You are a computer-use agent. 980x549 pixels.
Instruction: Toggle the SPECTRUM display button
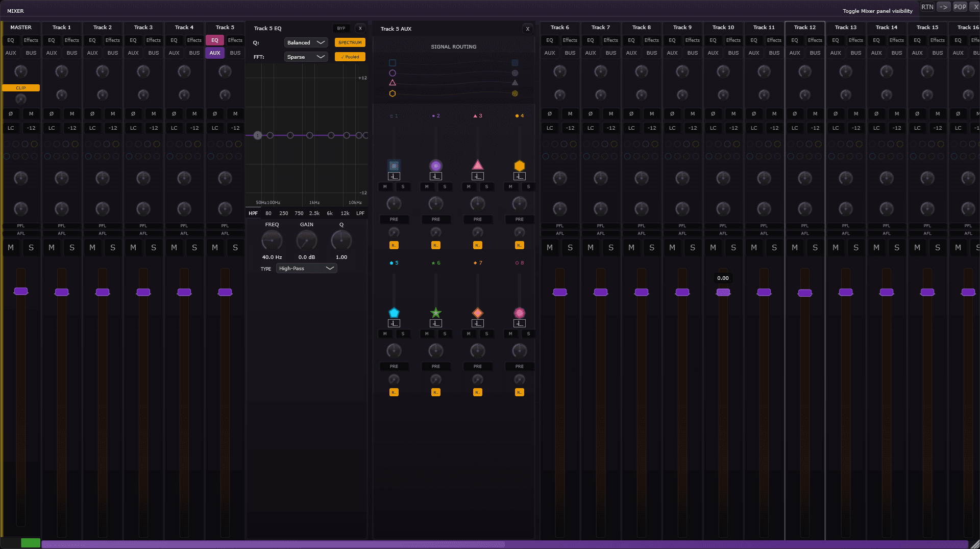(350, 42)
